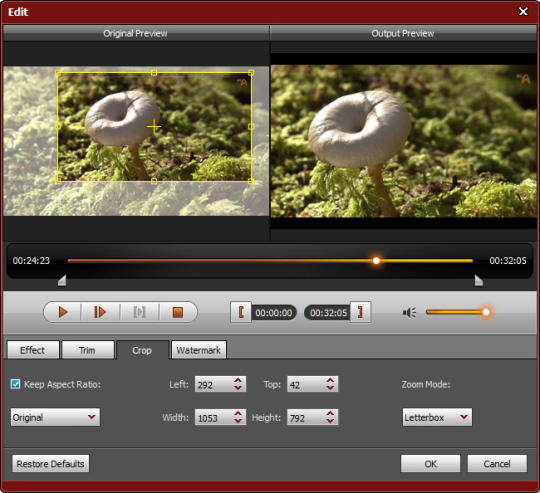This screenshot has height=493, width=540.
Task: Confirm edits with the OK button
Action: [x=430, y=464]
